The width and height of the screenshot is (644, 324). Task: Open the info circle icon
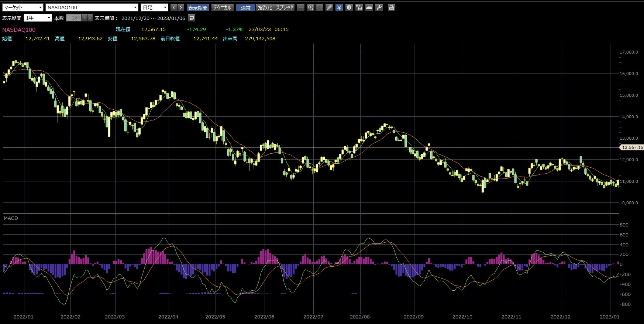tap(349, 7)
